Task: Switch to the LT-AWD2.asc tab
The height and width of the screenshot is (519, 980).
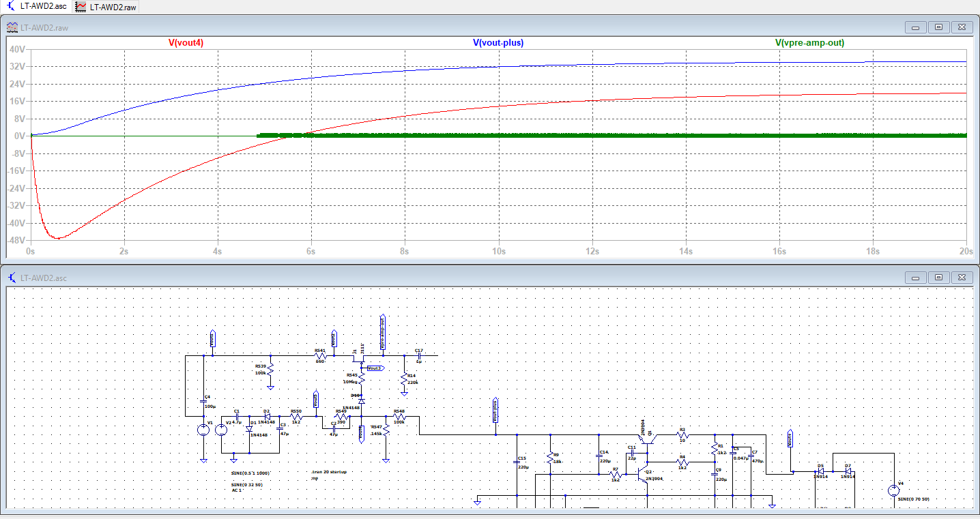Action: pos(35,5)
